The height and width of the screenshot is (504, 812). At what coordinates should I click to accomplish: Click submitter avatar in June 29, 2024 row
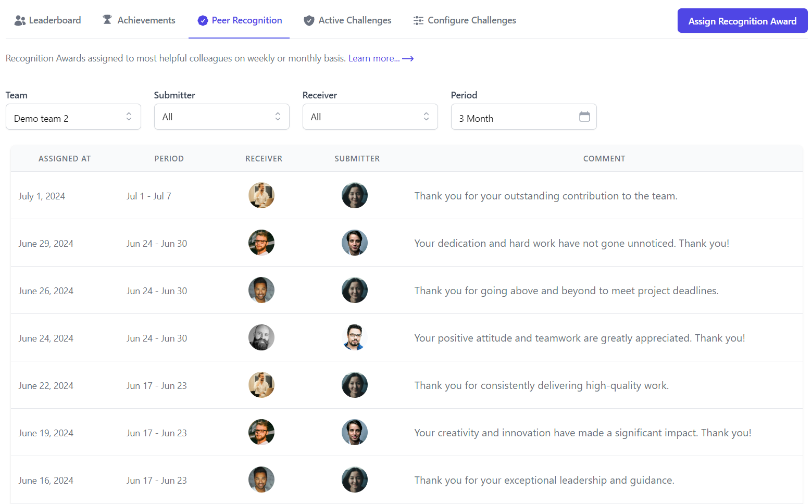355,243
